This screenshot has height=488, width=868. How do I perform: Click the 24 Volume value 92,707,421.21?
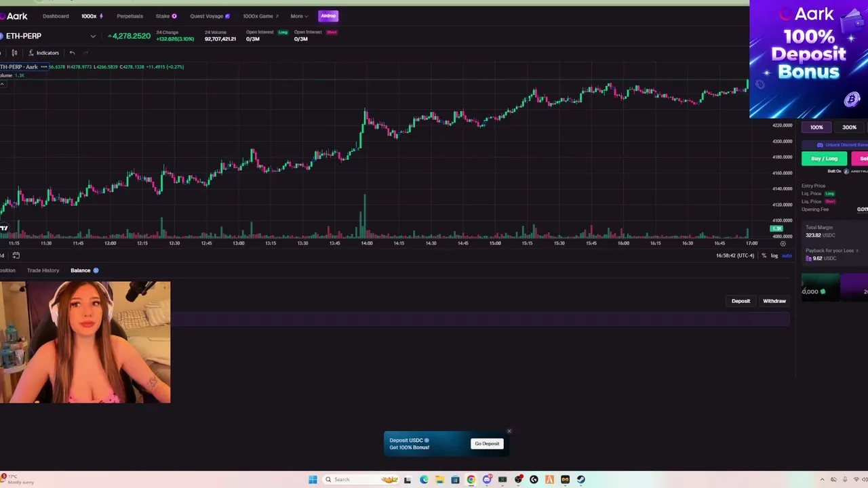coord(220,39)
